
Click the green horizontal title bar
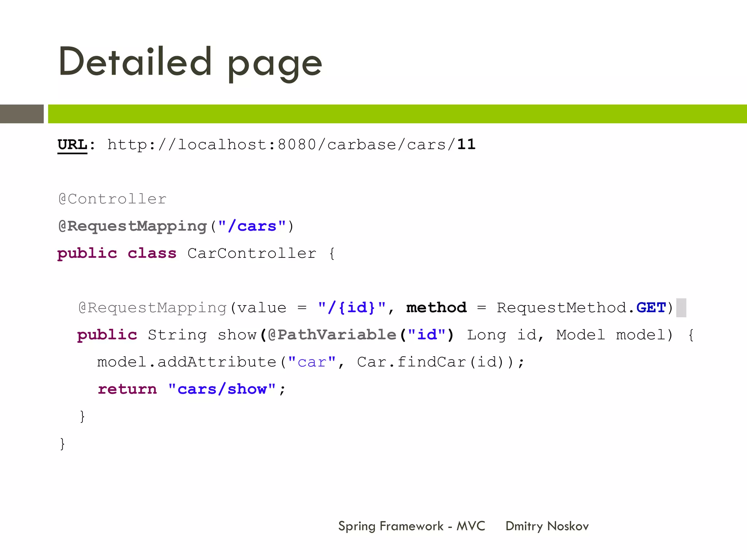pyautogui.click(x=397, y=114)
